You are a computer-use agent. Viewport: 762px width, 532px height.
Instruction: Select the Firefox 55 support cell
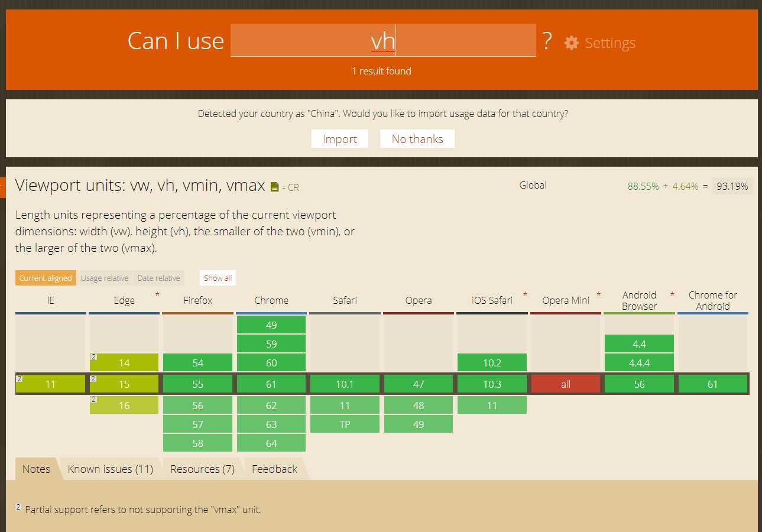point(198,384)
